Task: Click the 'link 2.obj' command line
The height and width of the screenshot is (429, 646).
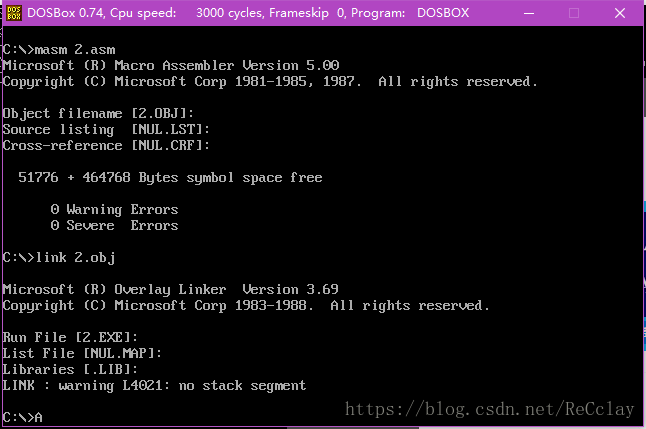Action: (x=59, y=258)
